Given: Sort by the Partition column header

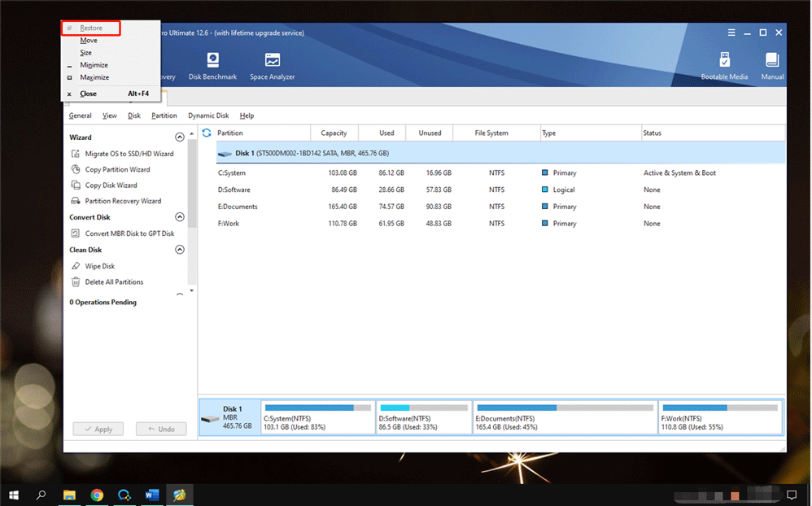Looking at the screenshot, I should coord(261,133).
